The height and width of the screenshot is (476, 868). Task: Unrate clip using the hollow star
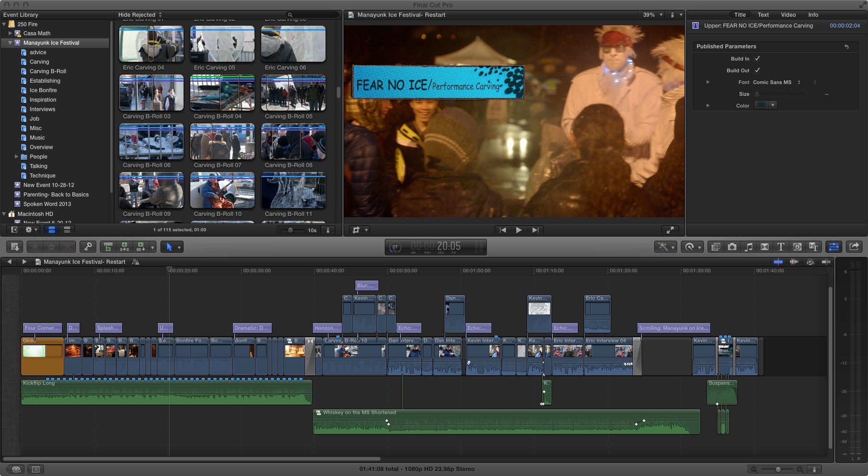click(x=51, y=247)
